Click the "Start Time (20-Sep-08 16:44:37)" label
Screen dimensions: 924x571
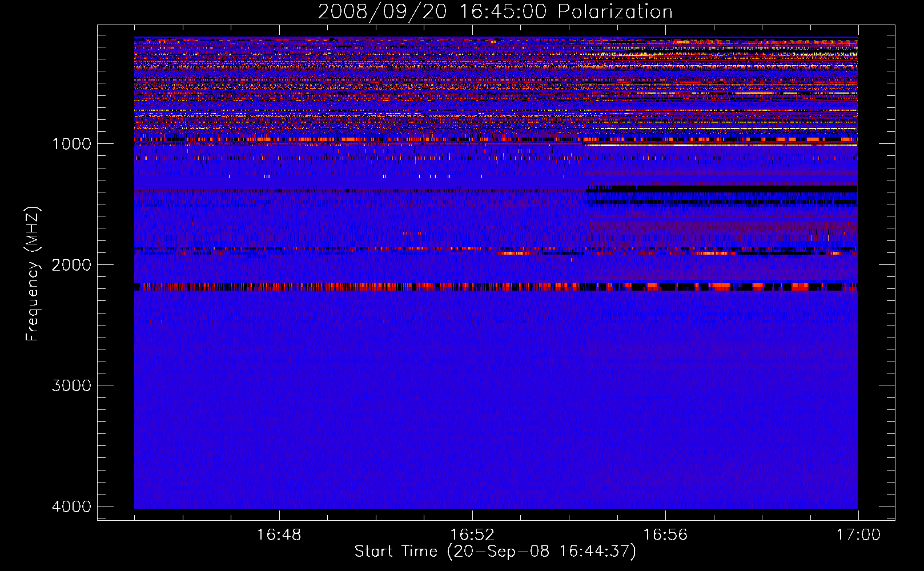[495, 552]
